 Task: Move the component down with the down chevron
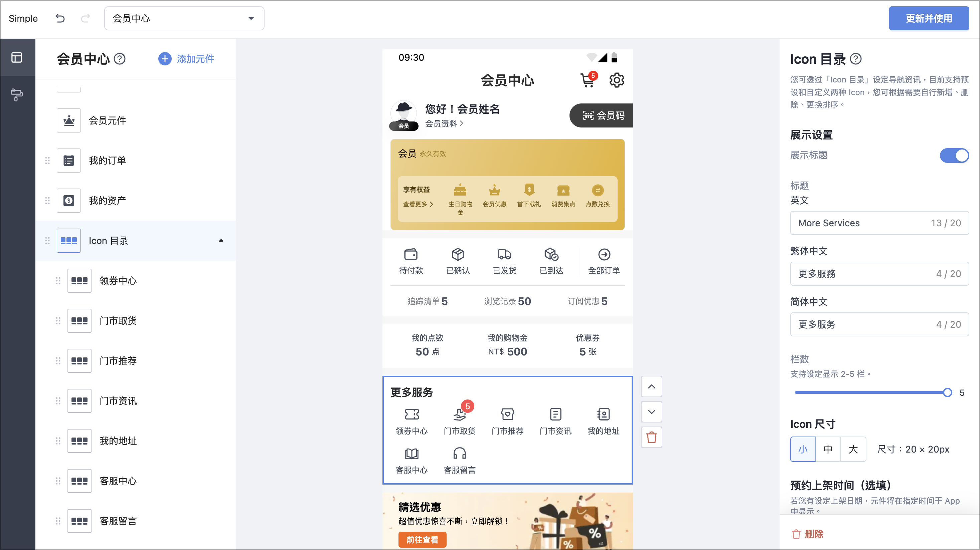click(651, 411)
